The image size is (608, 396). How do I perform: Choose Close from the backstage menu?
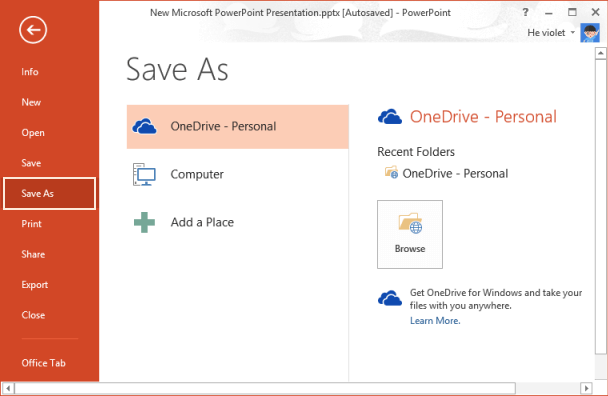coord(33,315)
